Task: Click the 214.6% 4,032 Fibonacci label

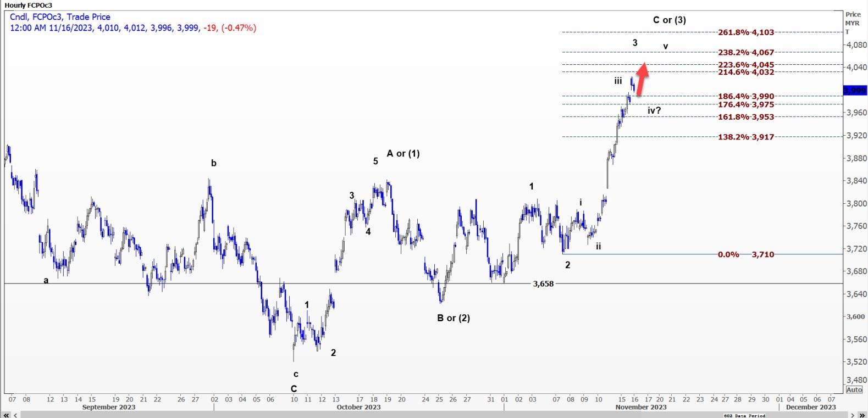Action: 746,72
